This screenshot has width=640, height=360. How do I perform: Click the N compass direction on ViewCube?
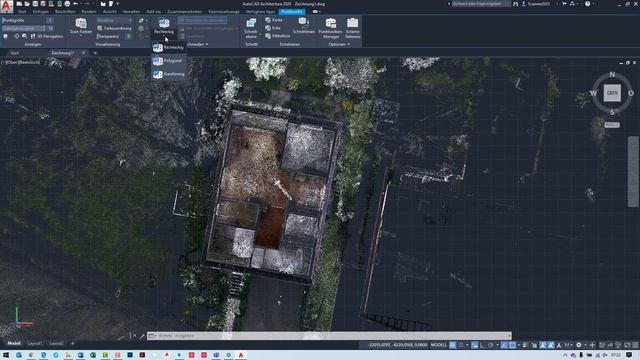point(612,75)
